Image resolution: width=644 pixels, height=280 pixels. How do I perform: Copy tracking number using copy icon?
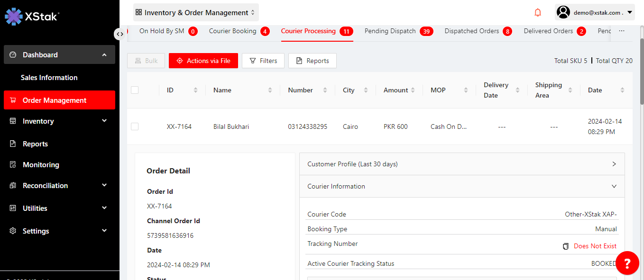tap(565, 246)
